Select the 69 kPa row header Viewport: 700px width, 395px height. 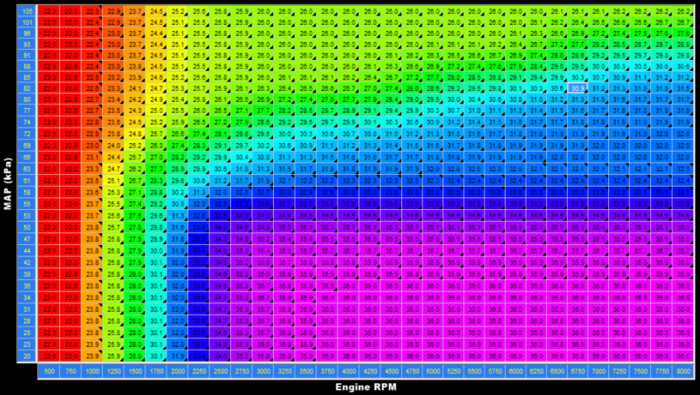(x=28, y=146)
